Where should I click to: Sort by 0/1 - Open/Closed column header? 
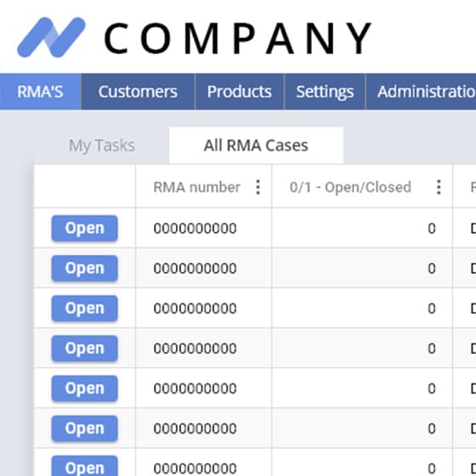pos(350,187)
